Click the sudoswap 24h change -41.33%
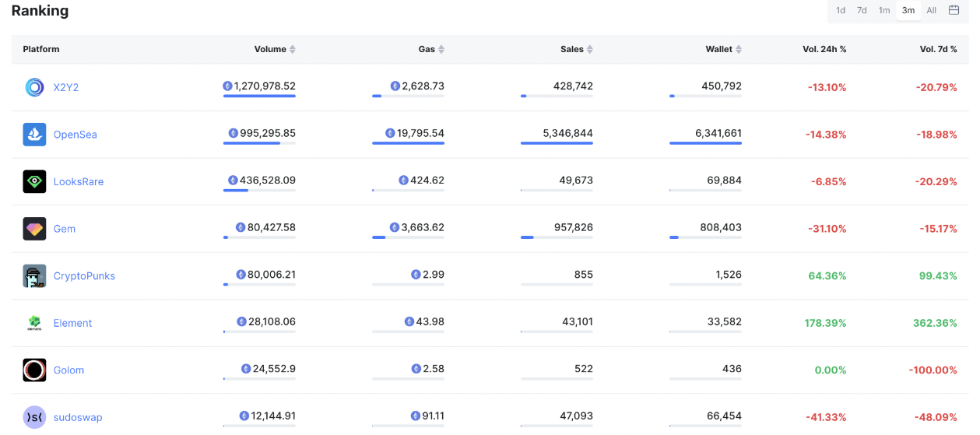The height and width of the screenshot is (435, 980). coord(826,417)
